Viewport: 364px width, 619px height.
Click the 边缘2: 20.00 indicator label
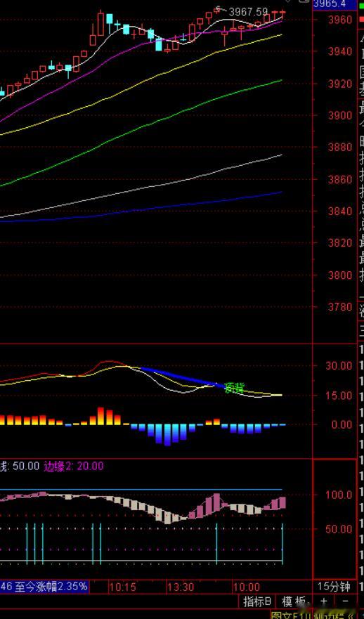click(x=73, y=467)
